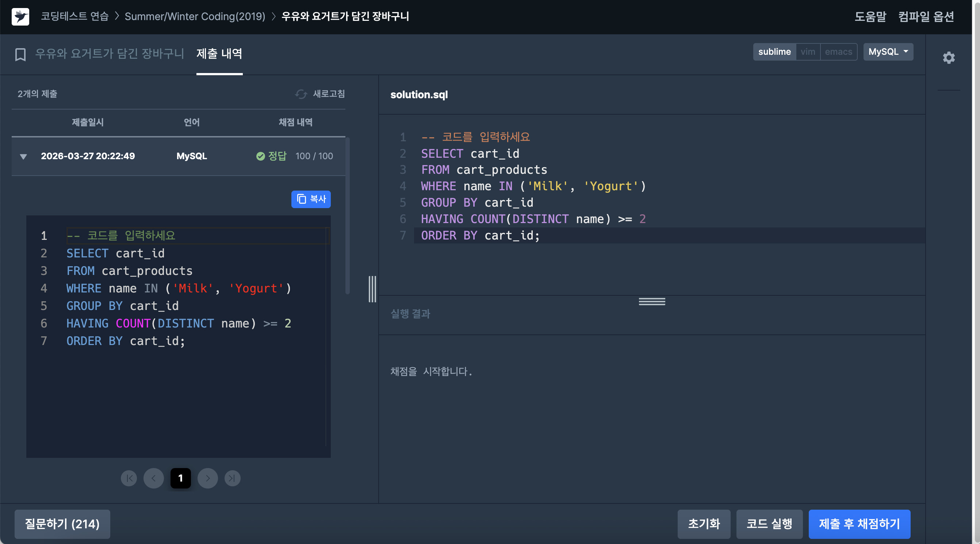Switch editor keymap to vim

[808, 52]
